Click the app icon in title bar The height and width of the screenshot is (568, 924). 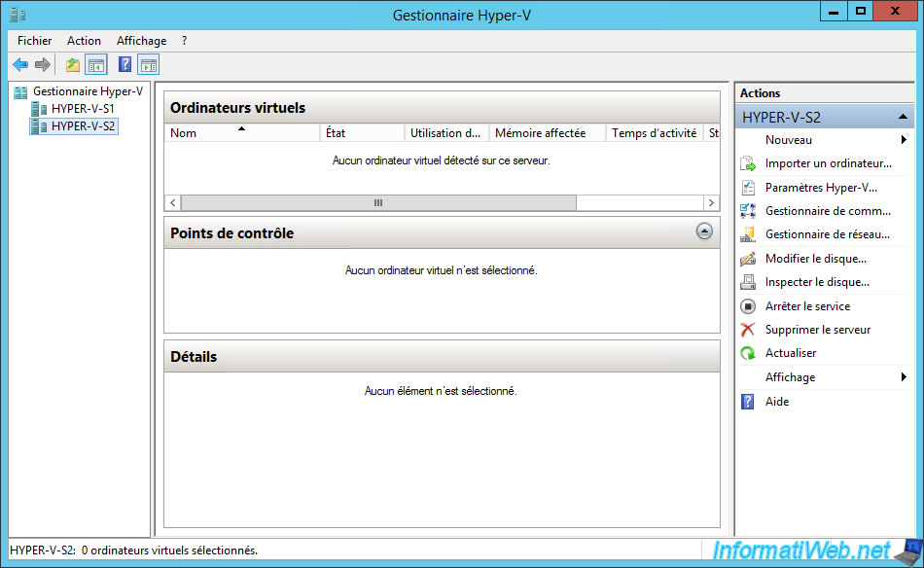(x=18, y=15)
